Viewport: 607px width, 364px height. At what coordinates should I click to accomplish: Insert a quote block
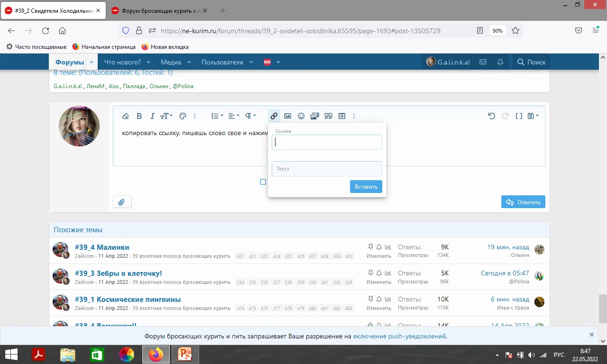pyautogui.click(x=328, y=116)
